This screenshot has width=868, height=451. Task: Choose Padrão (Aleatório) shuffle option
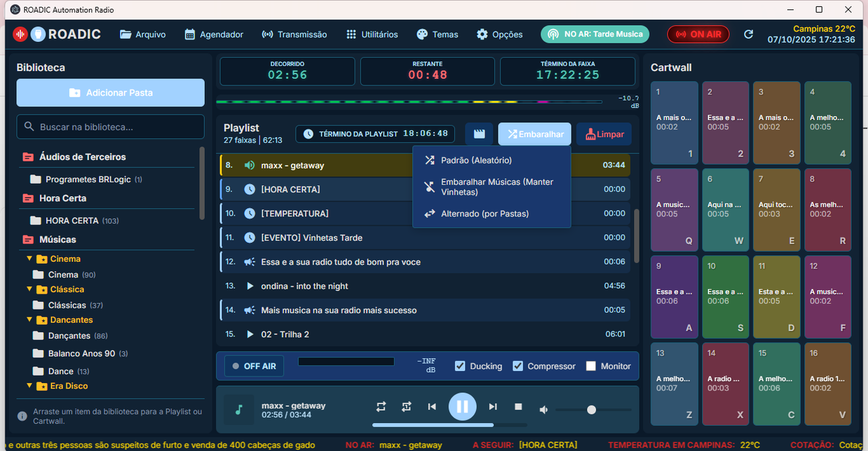pyautogui.click(x=492, y=161)
